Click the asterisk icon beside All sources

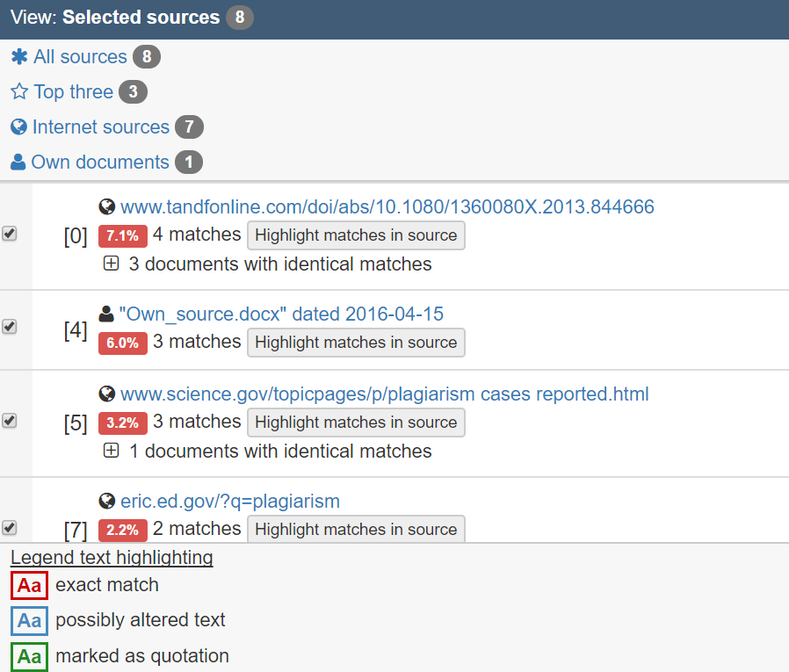point(19,57)
